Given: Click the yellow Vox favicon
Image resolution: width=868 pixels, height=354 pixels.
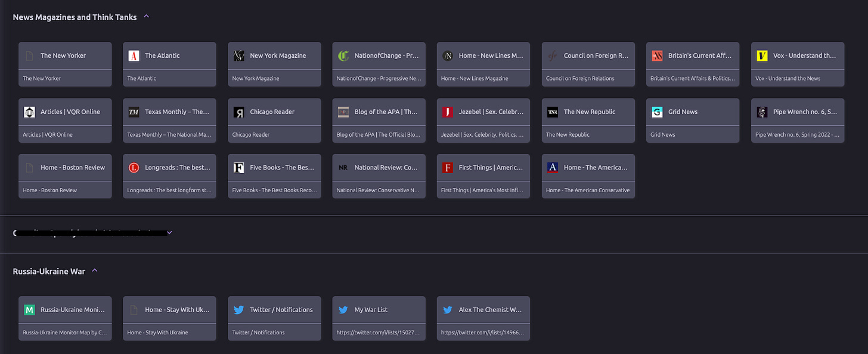Looking at the screenshot, I should [x=762, y=56].
